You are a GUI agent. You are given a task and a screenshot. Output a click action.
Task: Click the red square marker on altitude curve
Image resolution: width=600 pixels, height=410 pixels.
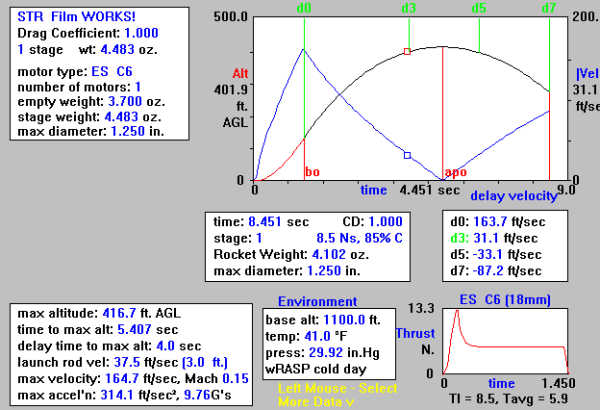[x=406, y=50]
